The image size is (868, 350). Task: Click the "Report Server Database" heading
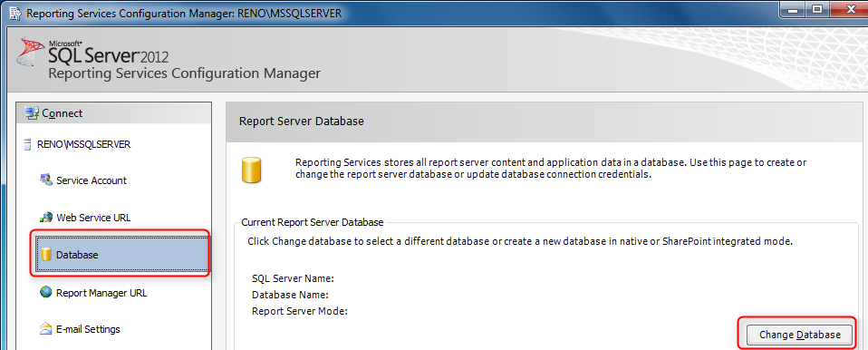(x=301, y=122)
